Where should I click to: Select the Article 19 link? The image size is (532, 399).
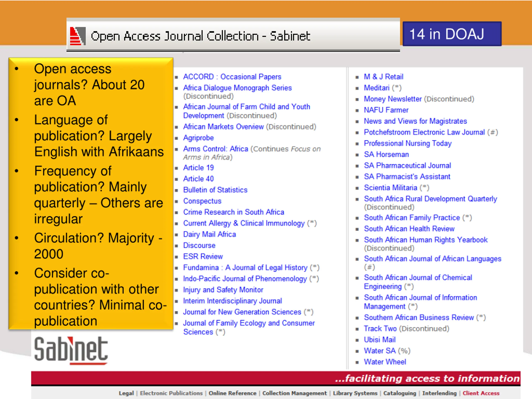pos(198,168)
